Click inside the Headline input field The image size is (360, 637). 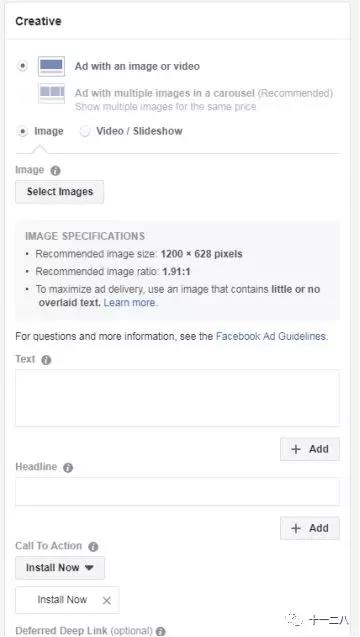177,492
